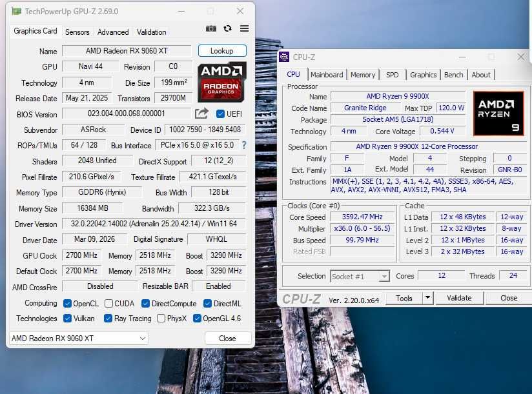
Task: Click the Bandwidth value 322.3 GB/s
Action: coord(212,208)
